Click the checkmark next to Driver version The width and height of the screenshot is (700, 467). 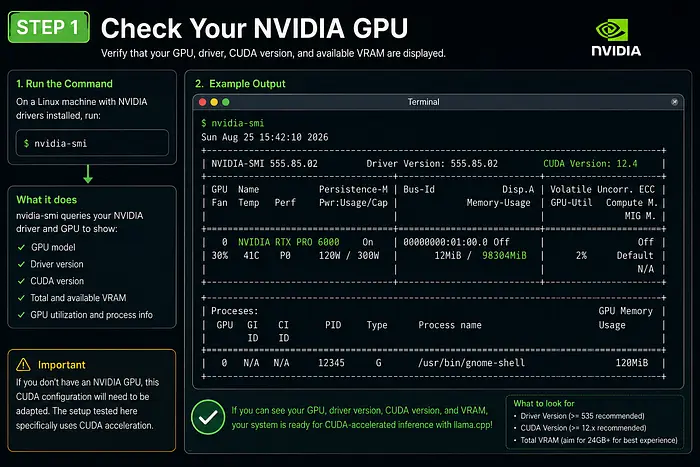click(21, 264)
